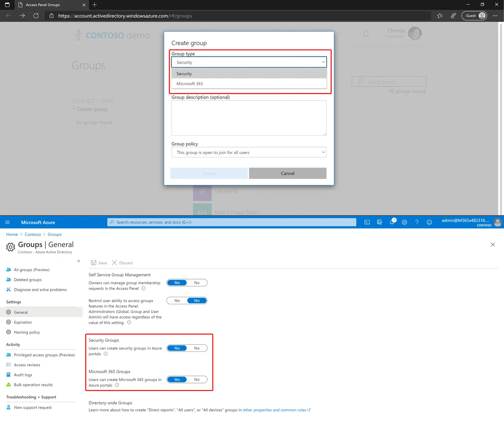This screenshot has height=441, width=504.
Task: Click the Access Panel notifications bell
Action: 366,33
